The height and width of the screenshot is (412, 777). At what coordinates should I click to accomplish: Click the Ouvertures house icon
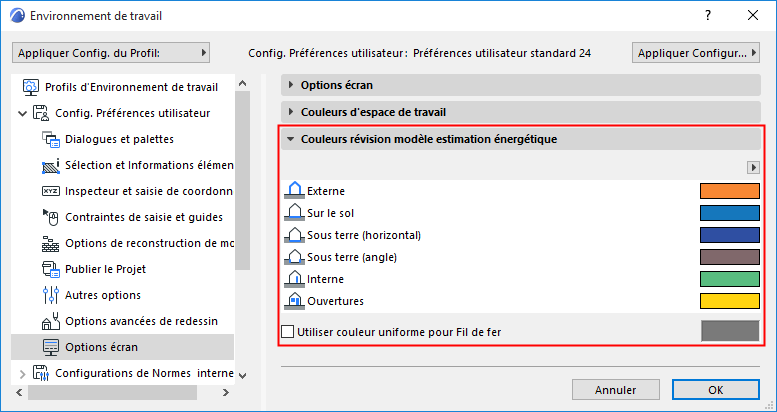tap(294, 300)
